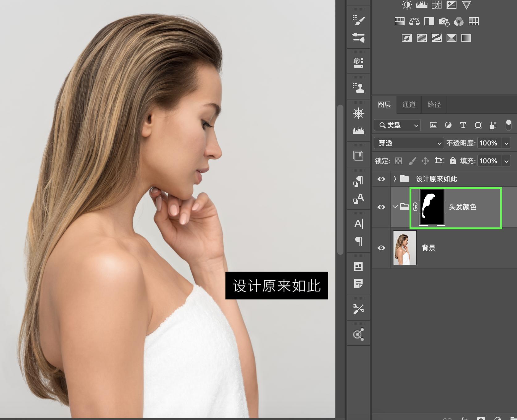
Task: Click the 填充 fill value field
Action: [489, 161]
